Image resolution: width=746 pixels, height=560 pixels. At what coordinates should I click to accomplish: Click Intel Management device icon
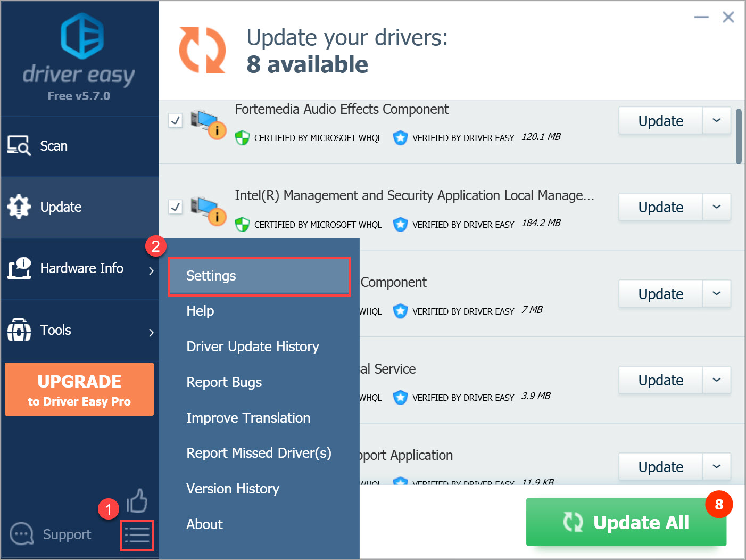tap(209, 210)
